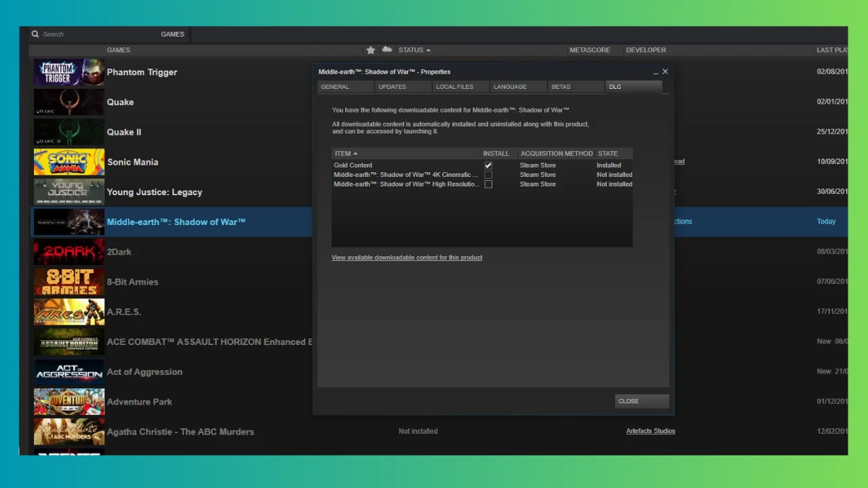Click 2Dark game title
The image size is (868, 488).
coord(119,252)
